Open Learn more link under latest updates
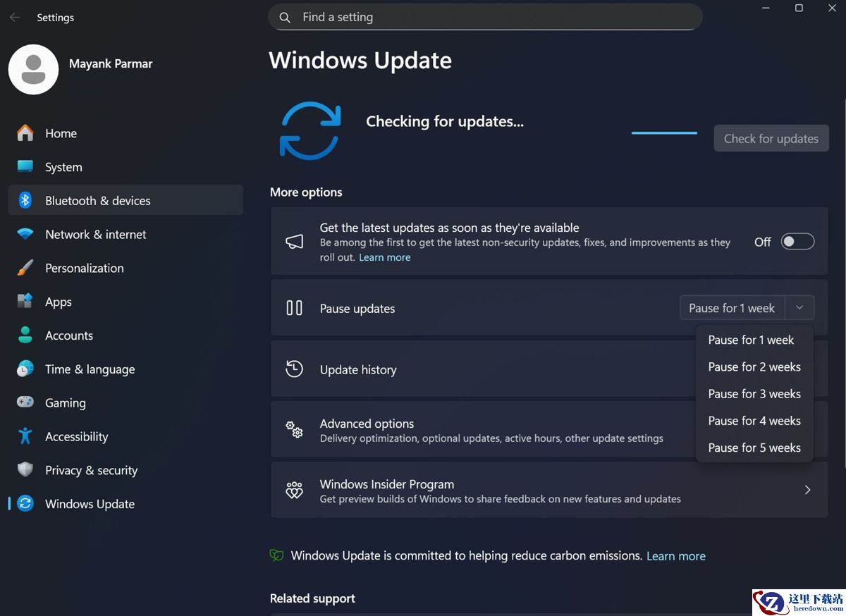 pos(384,257)
